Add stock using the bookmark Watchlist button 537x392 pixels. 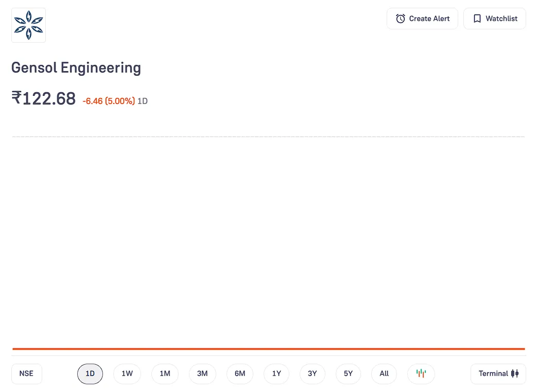494,19
